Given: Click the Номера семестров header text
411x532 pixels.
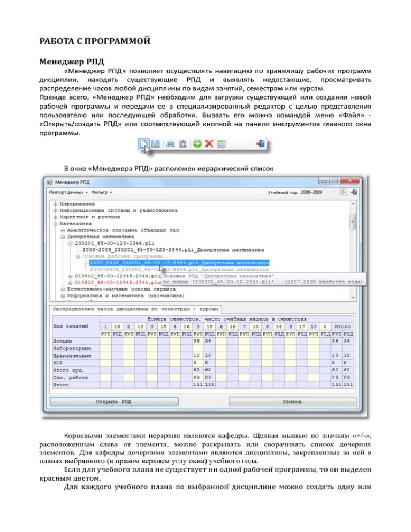Looking at the screenshot, I should (227, 319).
